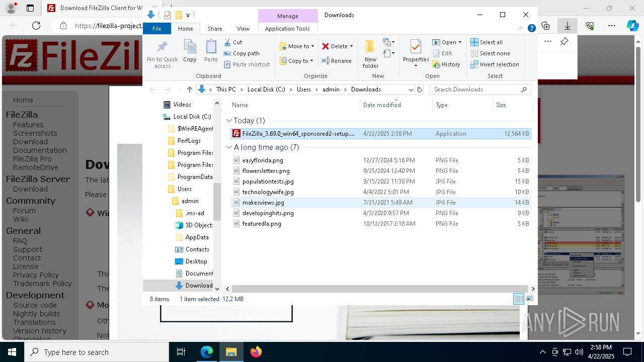Viewport: 644px width, 362px height.
Task: Open Source code link in sidebar
Action: [35, 305]
